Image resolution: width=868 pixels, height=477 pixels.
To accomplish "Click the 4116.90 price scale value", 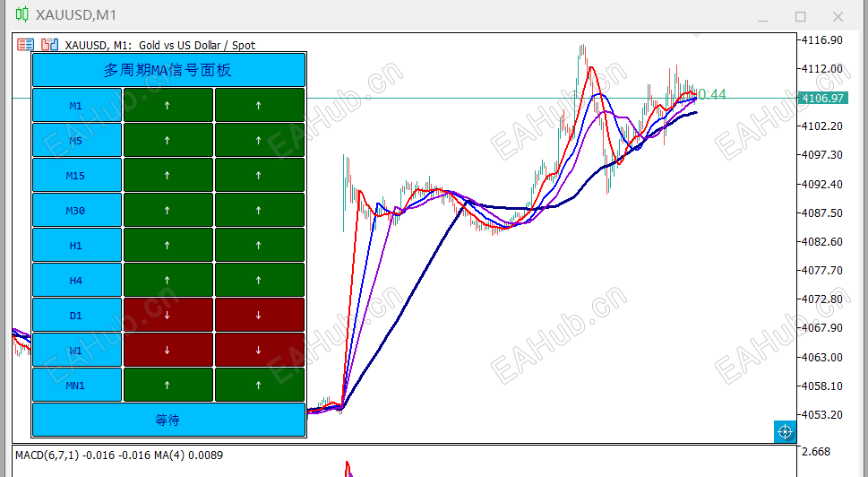I will (x=822, y=39).
